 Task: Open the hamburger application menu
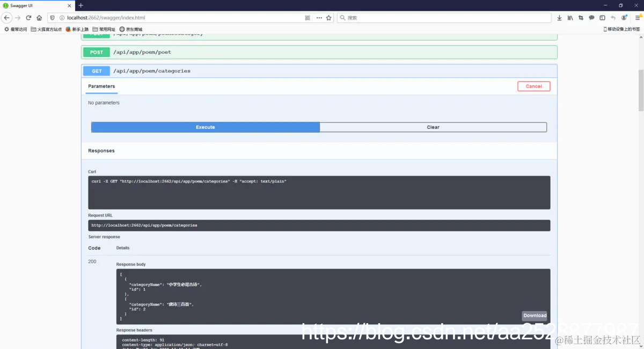[x=638, y=18]
